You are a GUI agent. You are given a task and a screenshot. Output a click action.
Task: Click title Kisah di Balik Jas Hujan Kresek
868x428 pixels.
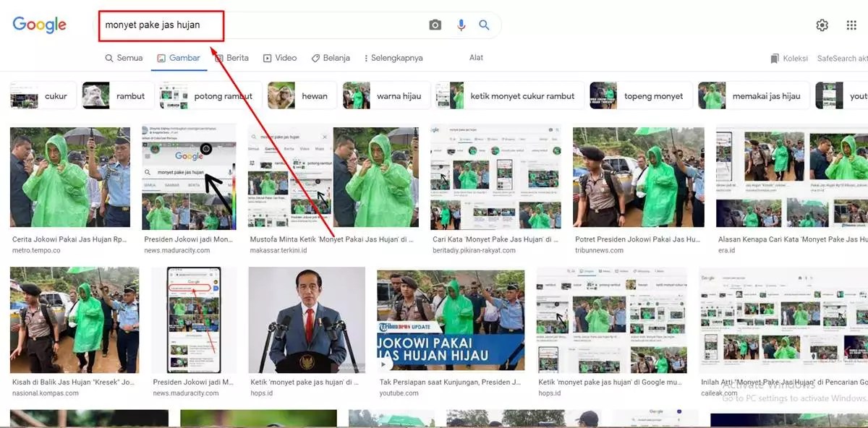point(73,382)
